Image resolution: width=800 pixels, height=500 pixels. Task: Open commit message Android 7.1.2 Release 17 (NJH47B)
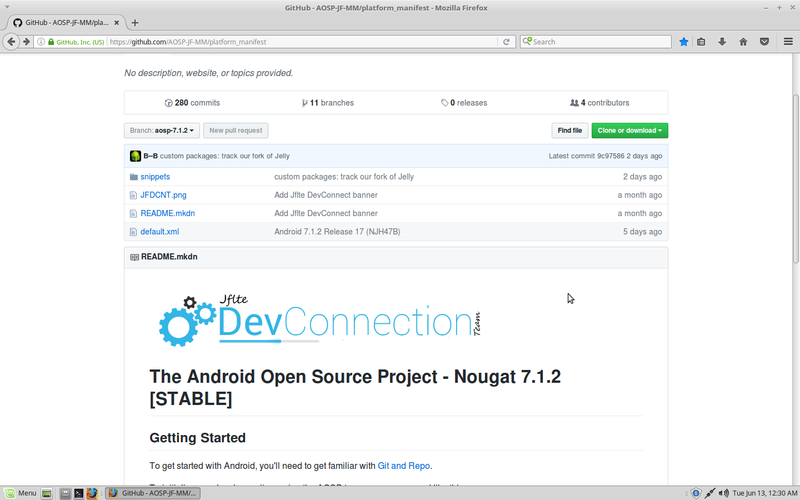point(337,232)
